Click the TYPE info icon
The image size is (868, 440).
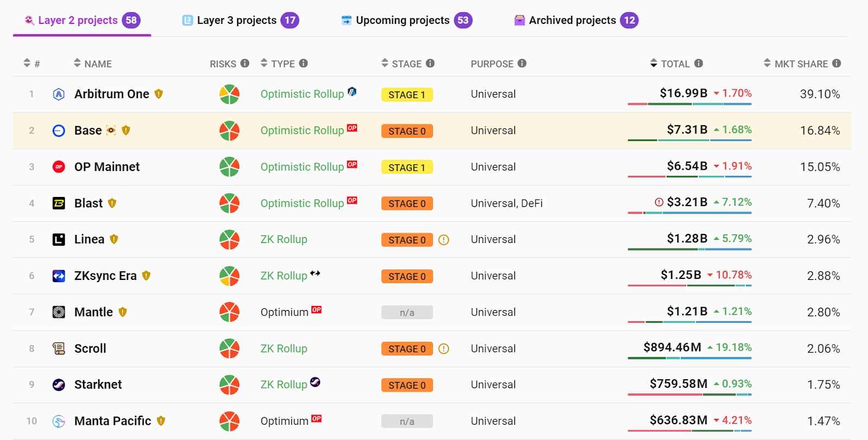303,63
